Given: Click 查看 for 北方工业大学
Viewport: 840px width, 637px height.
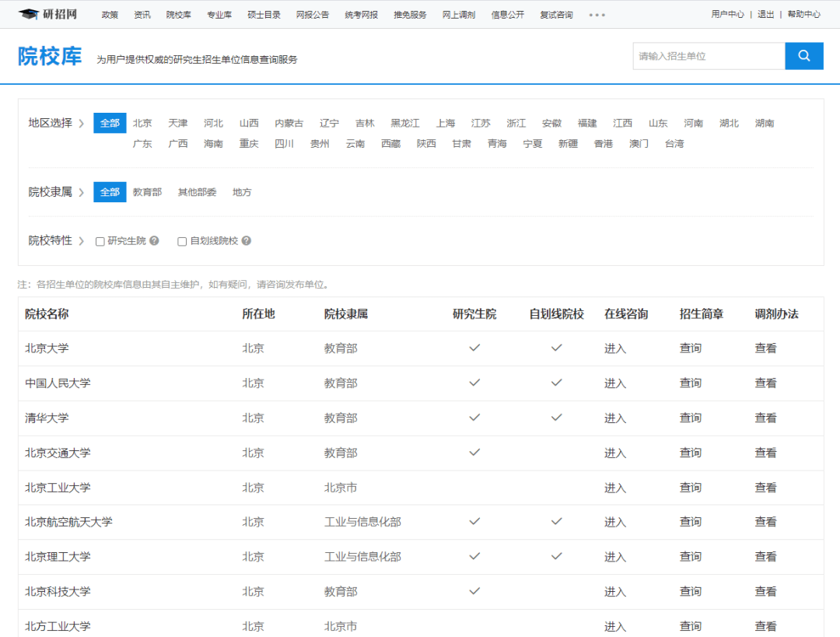Looking at the screenshot, I should click(765, 626).
